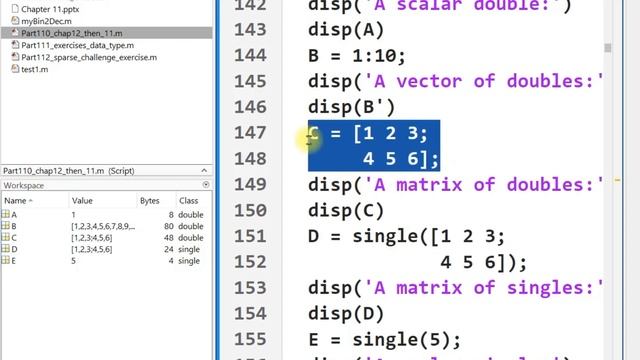Select variable A icon in Workspace
Screen dimensions: 640x360
click(x=6, y=214)
